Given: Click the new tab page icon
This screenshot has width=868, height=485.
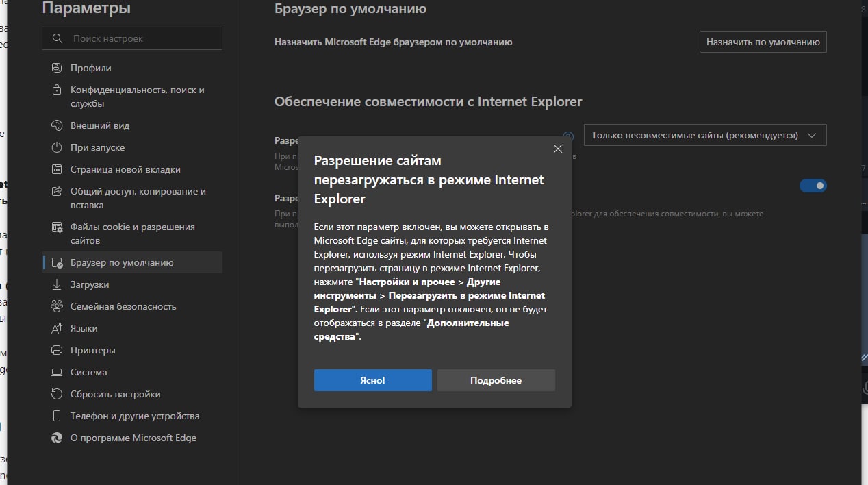Looking at the screenshot, I should pos(58,169).
